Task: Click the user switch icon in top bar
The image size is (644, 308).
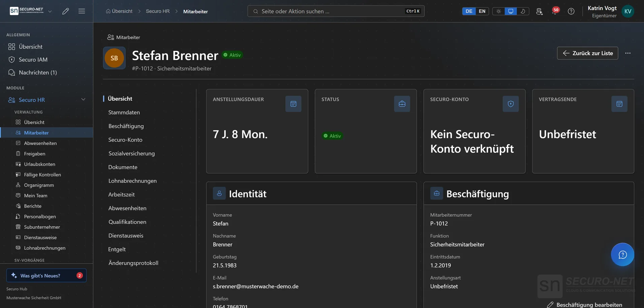Action: click(539, 11)
